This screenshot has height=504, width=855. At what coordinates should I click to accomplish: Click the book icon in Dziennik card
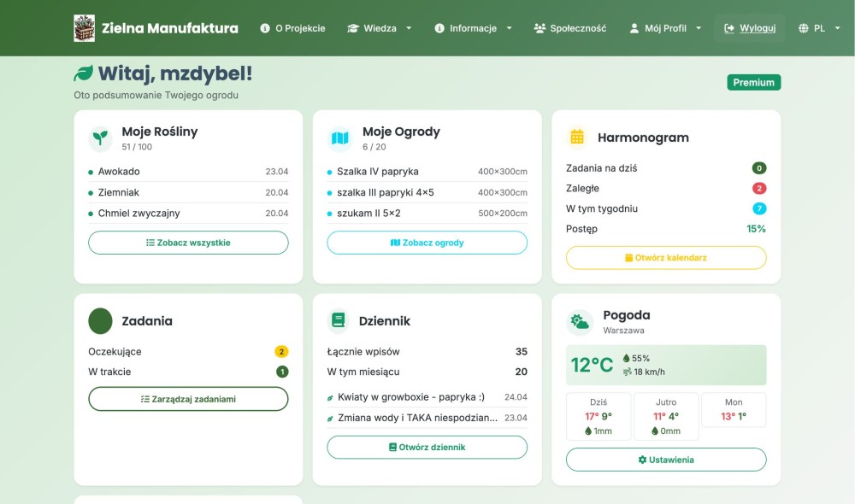click(339, 319)
